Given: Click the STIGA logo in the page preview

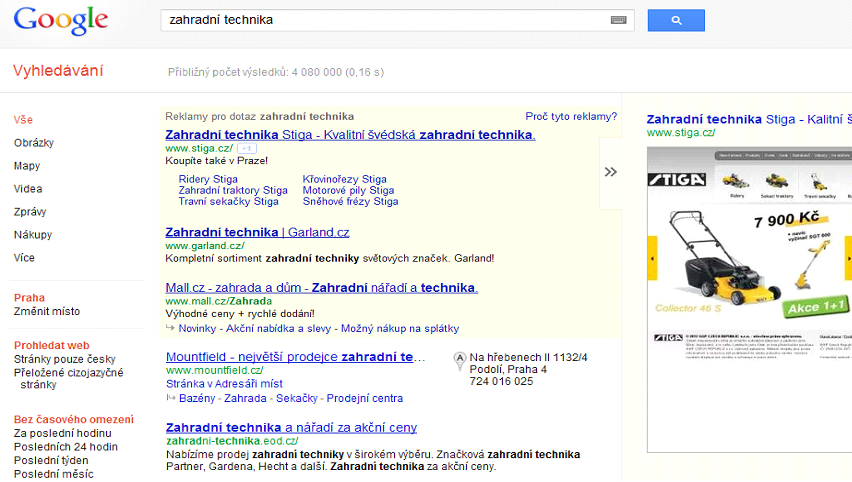Looking at the screenshot, I should (676, 179).
